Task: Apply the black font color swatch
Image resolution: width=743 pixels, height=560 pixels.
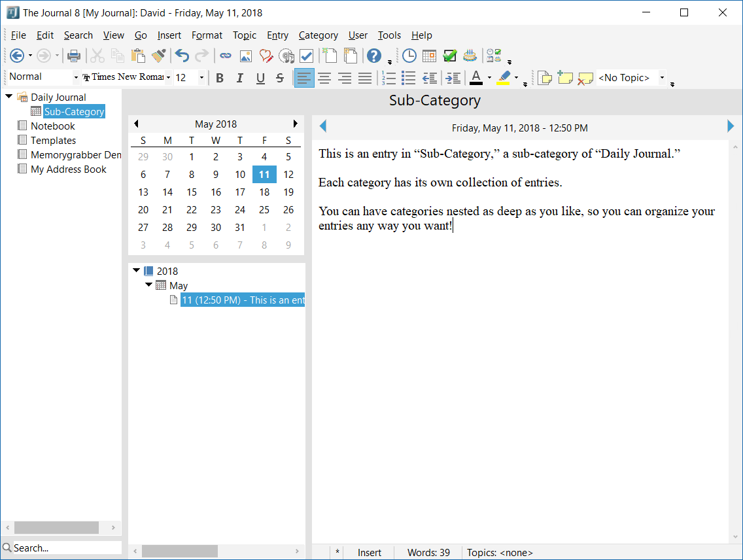Action: click(x=476, y=78)
